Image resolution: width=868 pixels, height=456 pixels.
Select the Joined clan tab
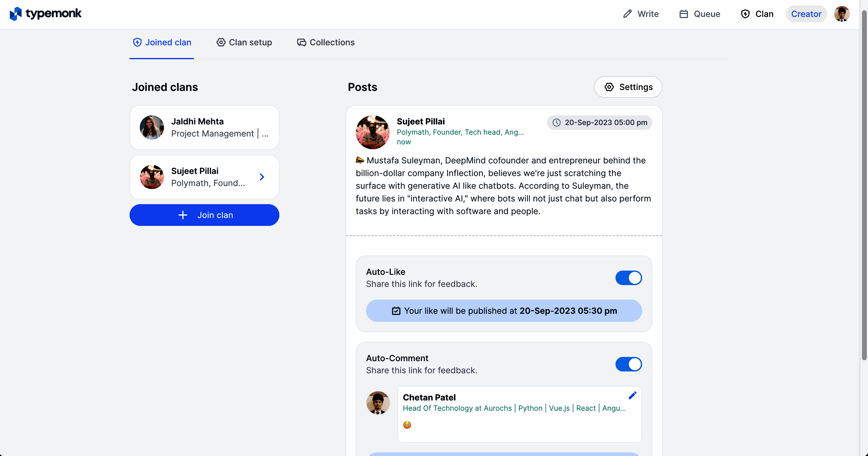(x=162, y=43)
